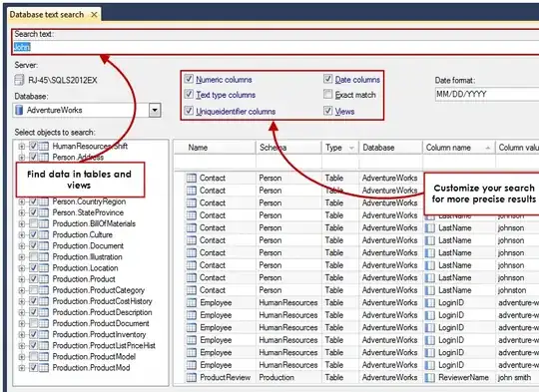Uncheck the Numeric columns option
Image resolution: width=539 pixels, height=392 pixels.
tap(189, 79)
